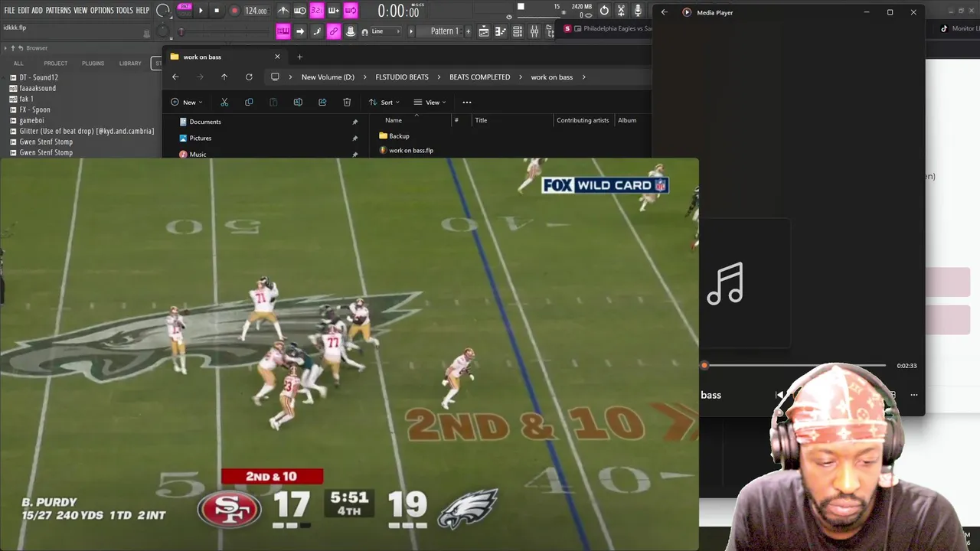Open the Sort dropdown in Explorer
The height and width of the screenshot is (551, 980).
[x=384, y=103]
